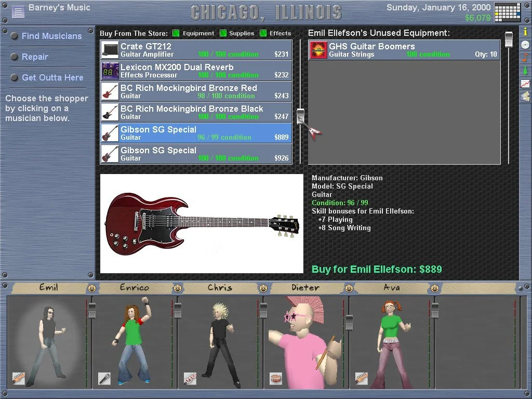Open the calendar grid icon
The height and width of the screenshot is (399, 532).
click(x=507, y=12)
